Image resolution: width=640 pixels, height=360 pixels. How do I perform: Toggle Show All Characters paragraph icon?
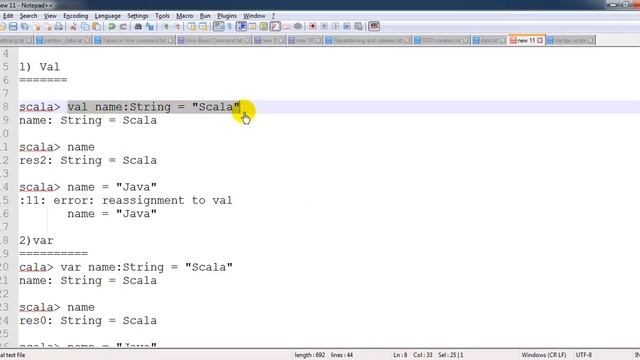point(229,27)
